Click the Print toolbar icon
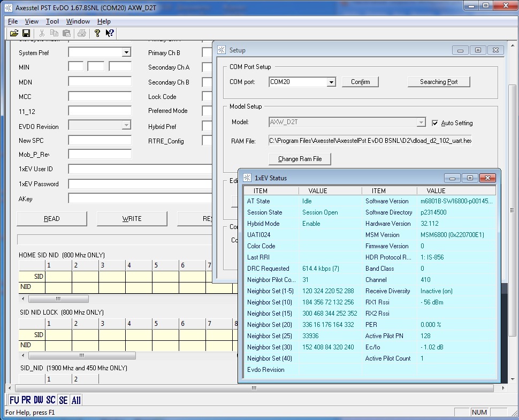The image size is (519, 420). click(x=82, y=33)
